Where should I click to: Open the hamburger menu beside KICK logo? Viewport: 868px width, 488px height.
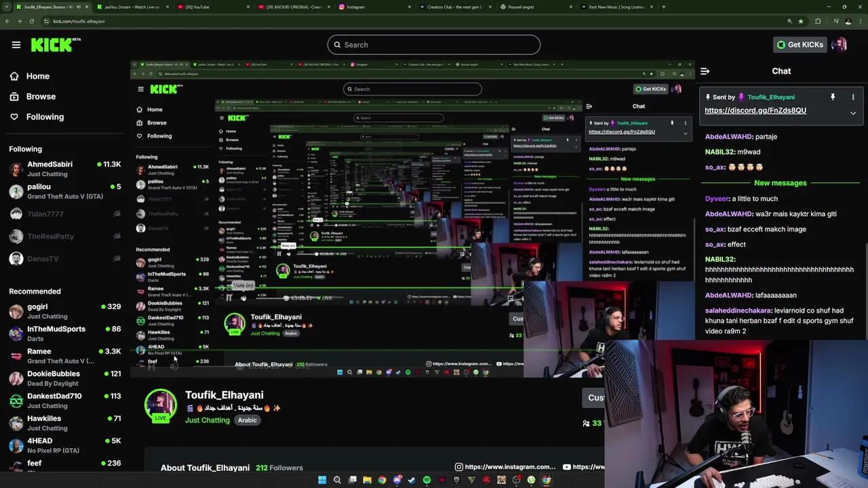[16, 45]
